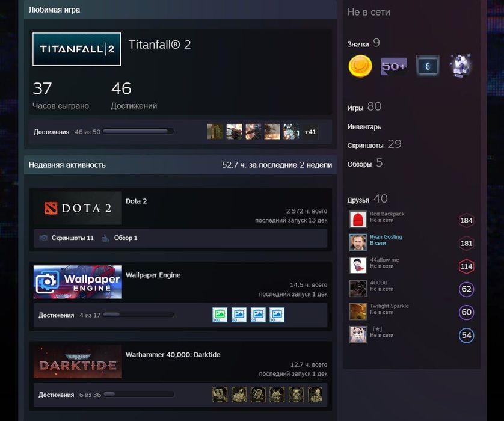Open the Dota 2 title link

click(137, 201)
